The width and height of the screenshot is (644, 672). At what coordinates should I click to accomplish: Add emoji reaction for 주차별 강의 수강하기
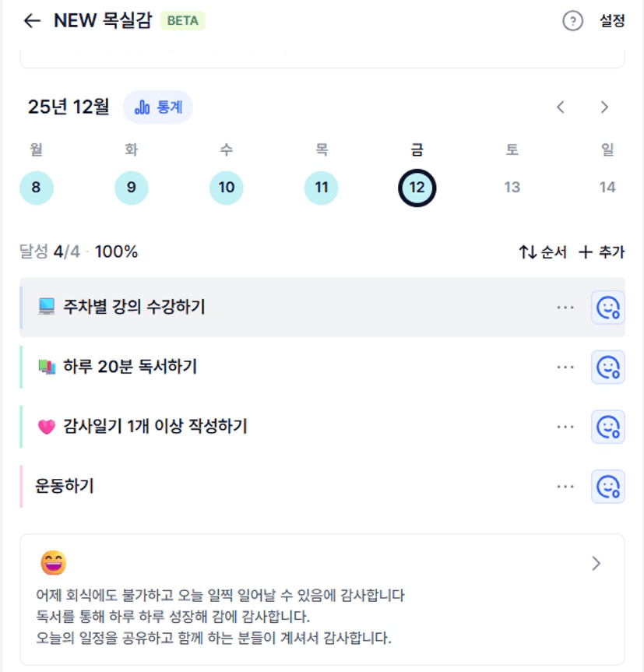click(607, 308)
